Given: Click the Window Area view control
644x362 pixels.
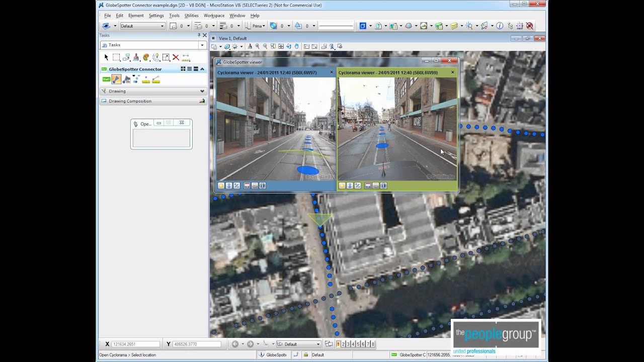Looking at the screenshot, I should tap(273, 46).
